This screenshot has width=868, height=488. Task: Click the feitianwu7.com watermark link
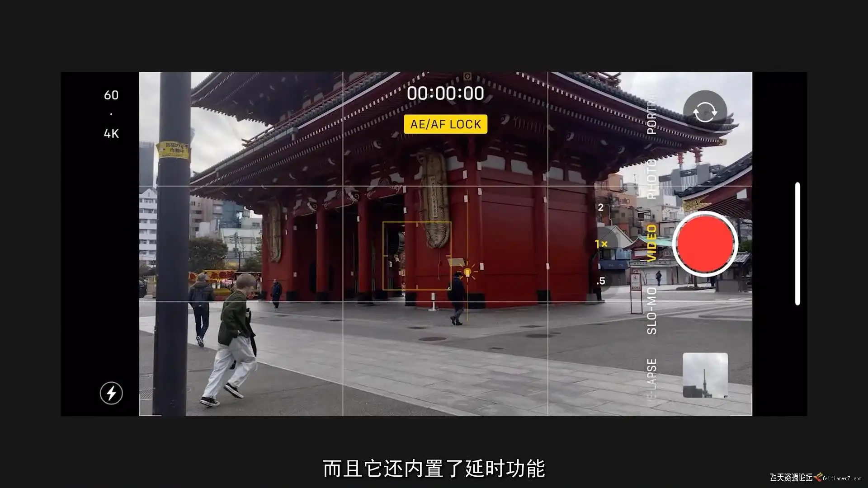[842, 478]
